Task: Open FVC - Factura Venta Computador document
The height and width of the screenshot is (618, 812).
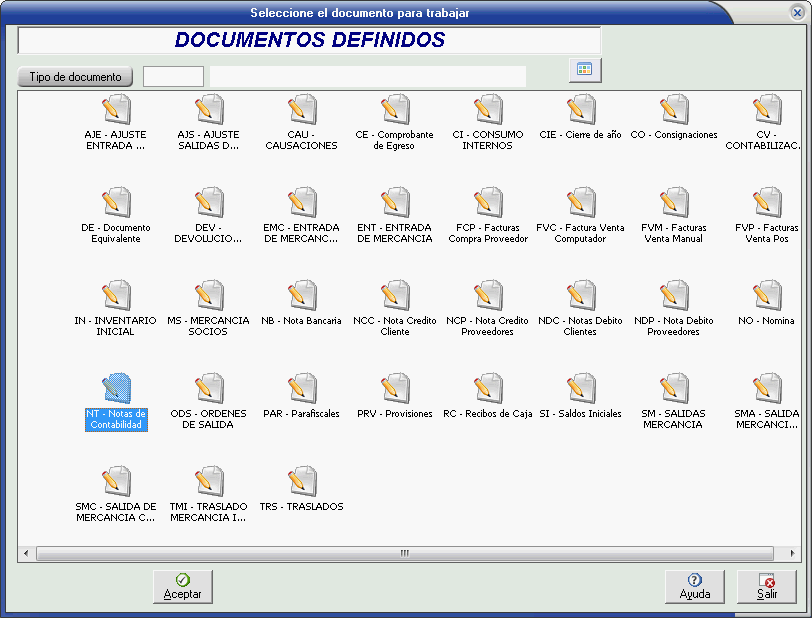Action: (581, 203)
